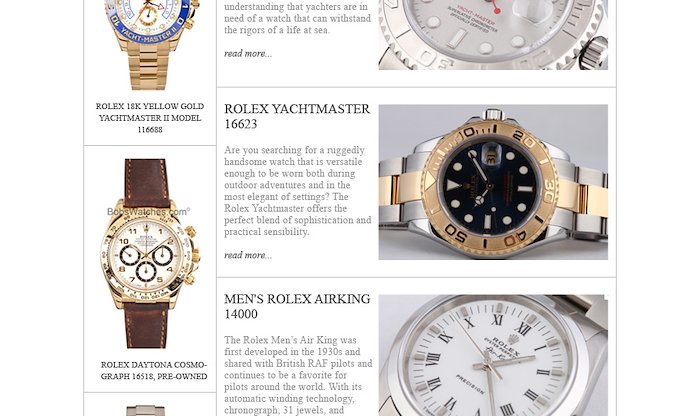Click the BobsWatches.com watermark on Daytona image

point(149,212)
